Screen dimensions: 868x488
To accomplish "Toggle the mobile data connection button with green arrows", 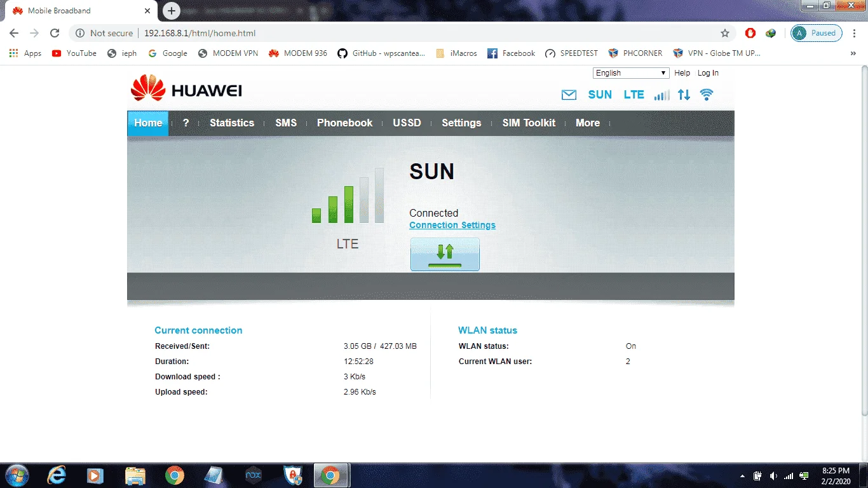I will pos(445,254).
